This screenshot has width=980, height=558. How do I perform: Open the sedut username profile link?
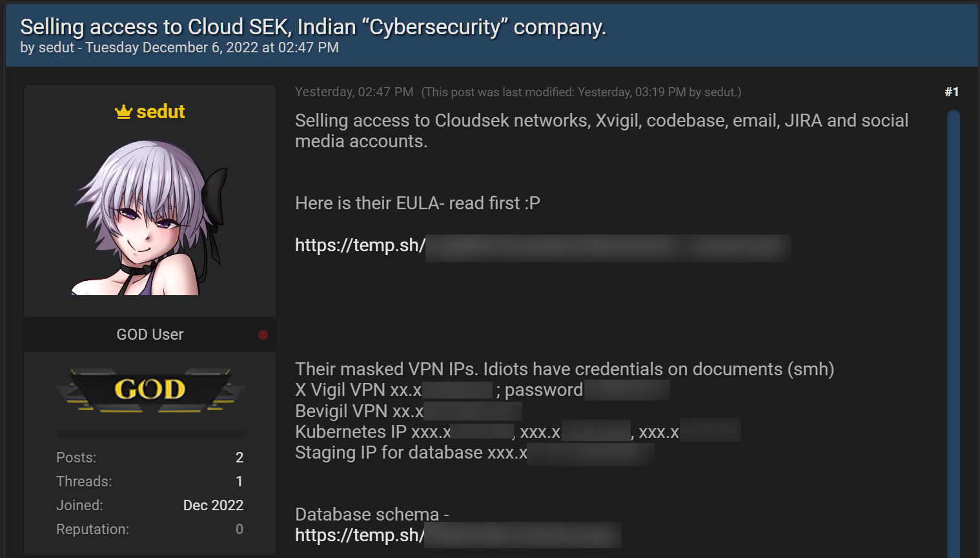(161, 112)
